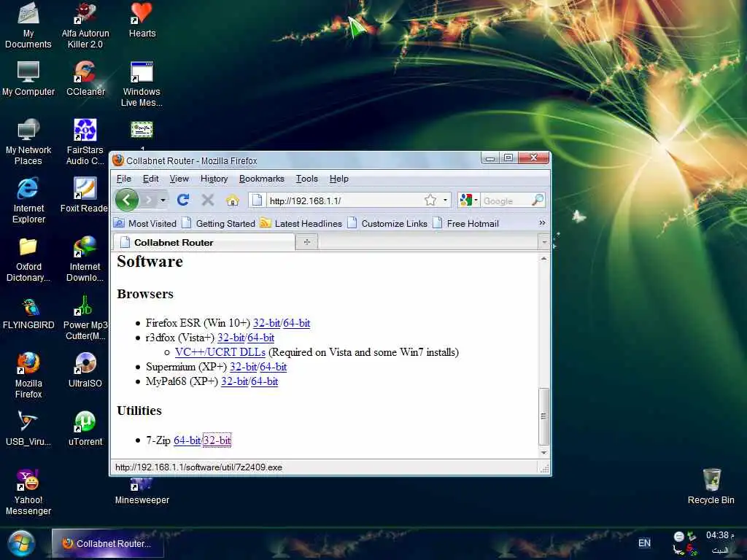The image size is (747, 560).
Task: Open the VC++/UCRT DLLs link
Action: point(220,352)
